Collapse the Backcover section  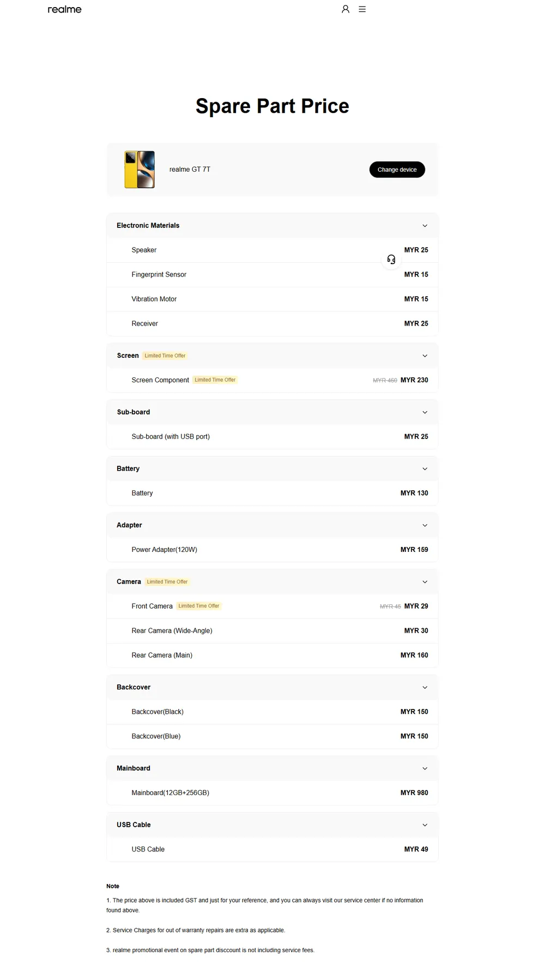[272, 687]
